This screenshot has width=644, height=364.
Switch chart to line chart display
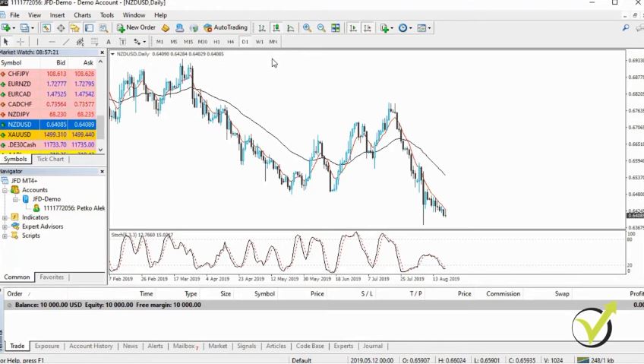(290, 28)
